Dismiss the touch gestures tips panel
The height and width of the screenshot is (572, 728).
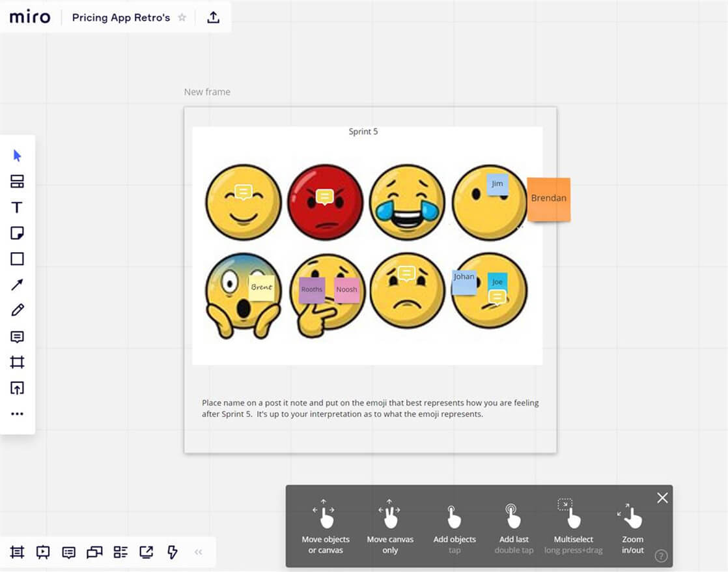pyautogui.click(x=662, y=498)
